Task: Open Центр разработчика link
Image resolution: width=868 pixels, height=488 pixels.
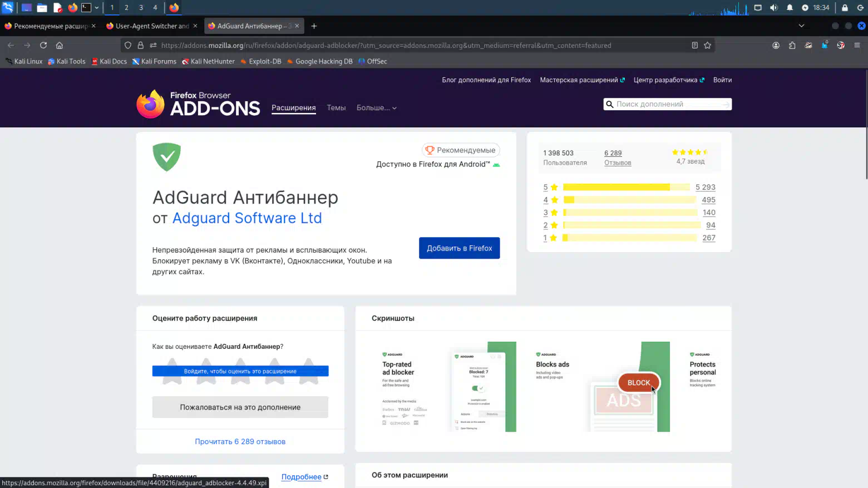Action: point(669,80)
